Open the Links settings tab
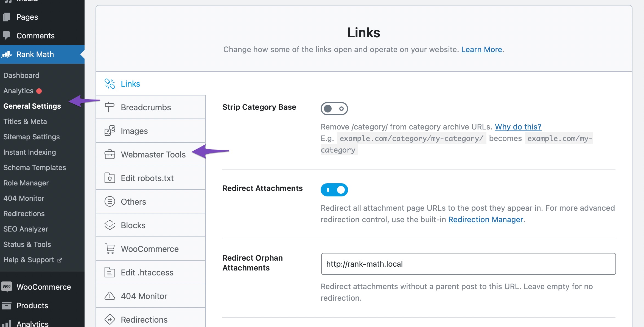The width and height of the screenshot is (644, 327). (x=151, y=84)
